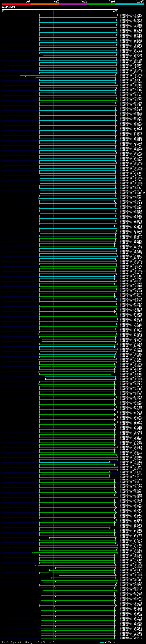Click the UniRef100_Q4Q1R5 entry
Screen dimensions: 146x644
131,311
